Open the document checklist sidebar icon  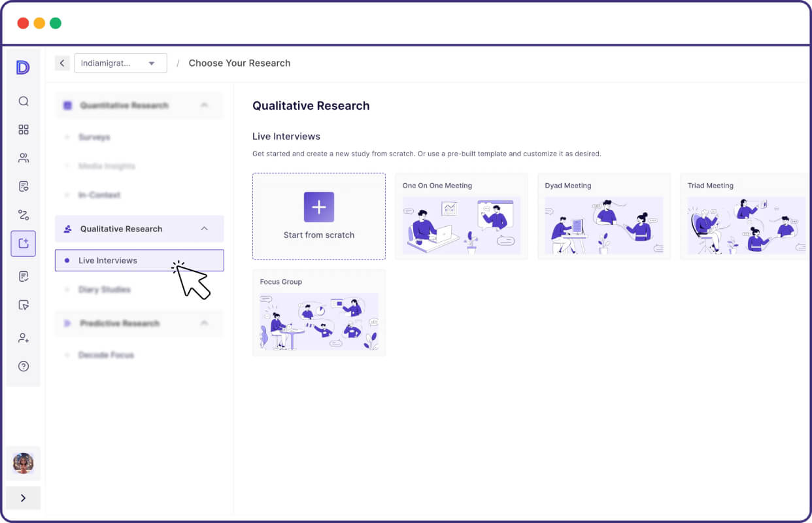pyautogui.click(x=24, y=186)
